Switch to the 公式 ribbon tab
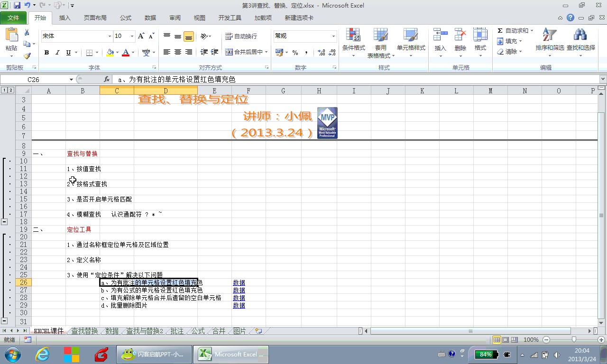 126,18
